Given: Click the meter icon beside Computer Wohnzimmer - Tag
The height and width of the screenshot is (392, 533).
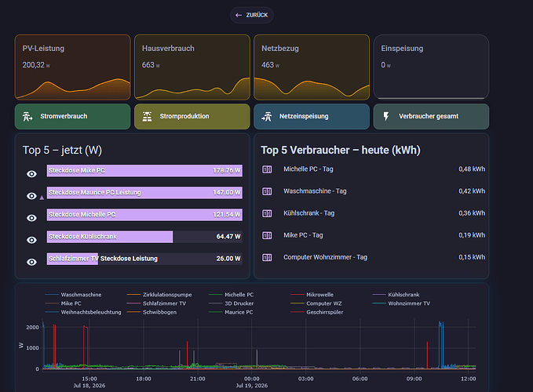Looking at the screenshot, I should pos(267,258).
